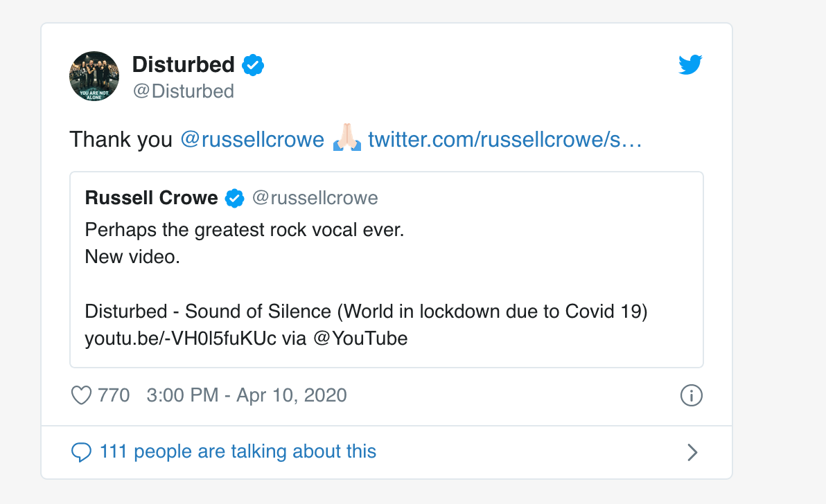Screen dimensions: 826x504
Task: Open '111 people are talking about this'
Action: (238, 451)
